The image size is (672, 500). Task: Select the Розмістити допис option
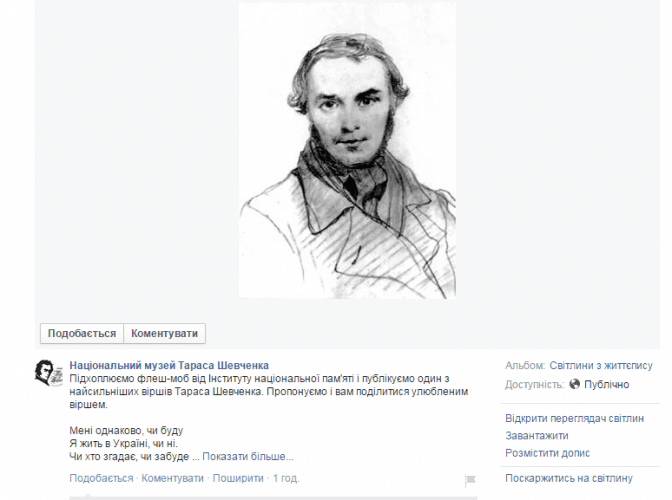pyautogui.click(x=547, y=453)
